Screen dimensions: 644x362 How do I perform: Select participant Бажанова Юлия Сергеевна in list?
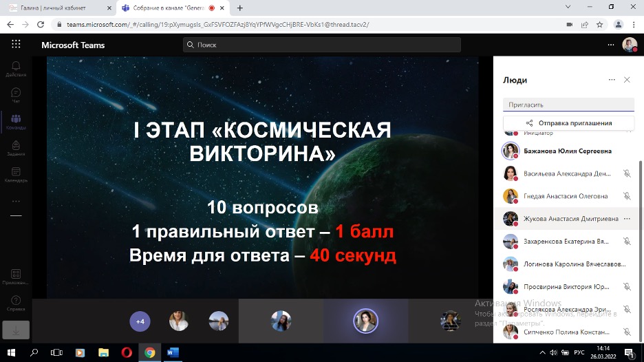click(567, 151)
